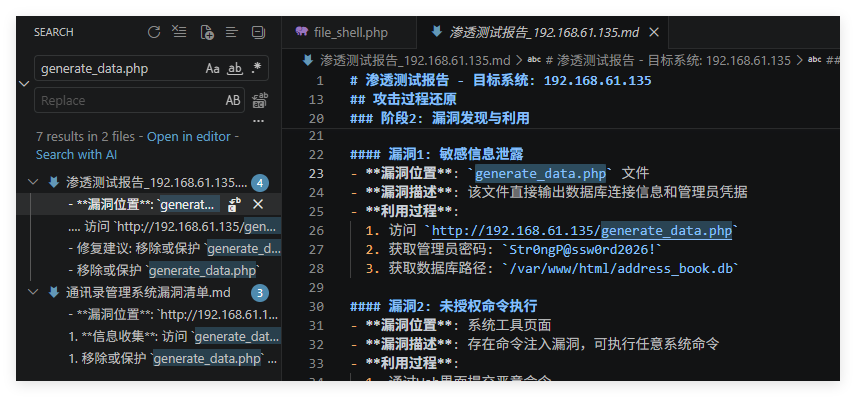Open result **漏洞位置**: http://192.168.61.1
This screenshot has width=856, height=397.
(174, 315)
